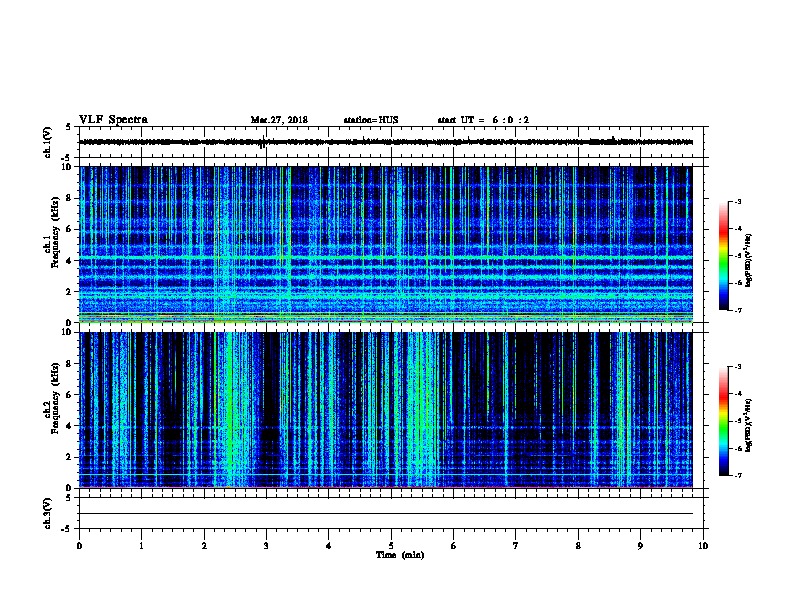Click time axis tick label "8"
Screen dimensions: 792x612
[x=578, y=546]
